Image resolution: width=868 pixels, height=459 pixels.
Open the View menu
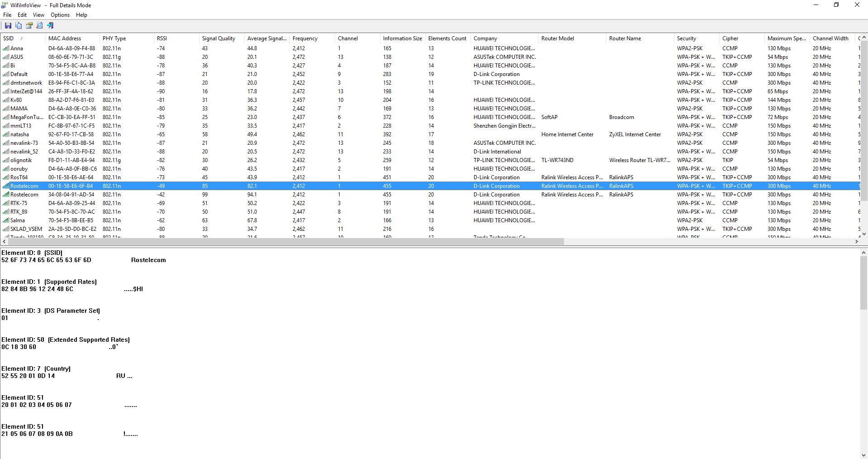(x=38, y=15)
